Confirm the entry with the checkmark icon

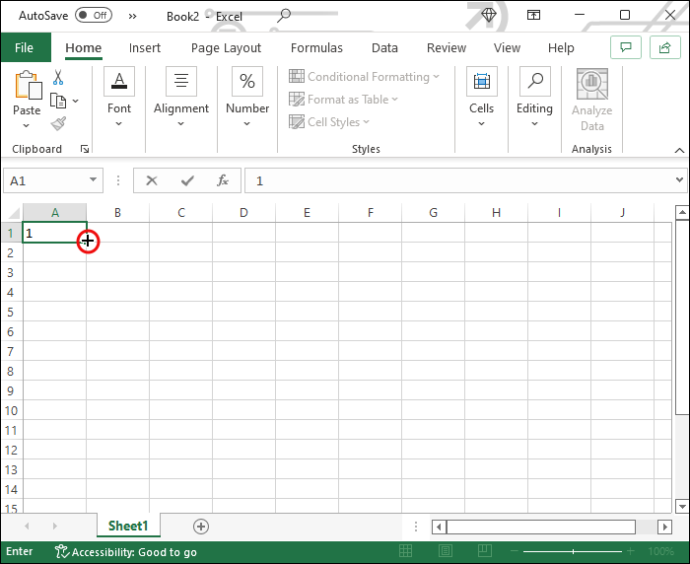click(187, 180)
